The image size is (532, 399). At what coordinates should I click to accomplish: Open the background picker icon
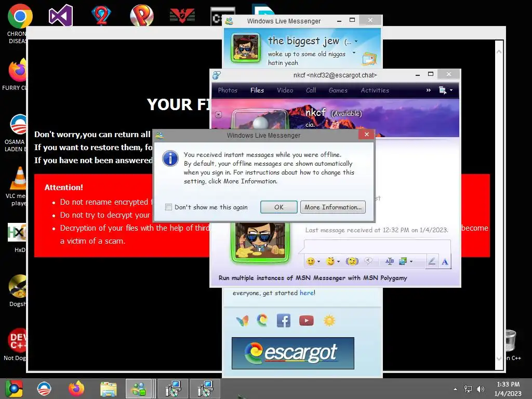tap(403, 261)
